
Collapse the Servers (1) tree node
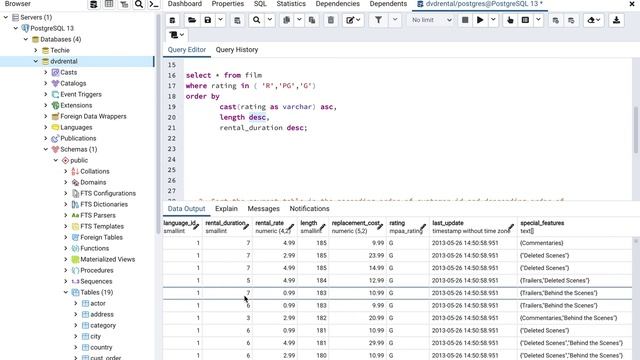click(x=6, y=17)
